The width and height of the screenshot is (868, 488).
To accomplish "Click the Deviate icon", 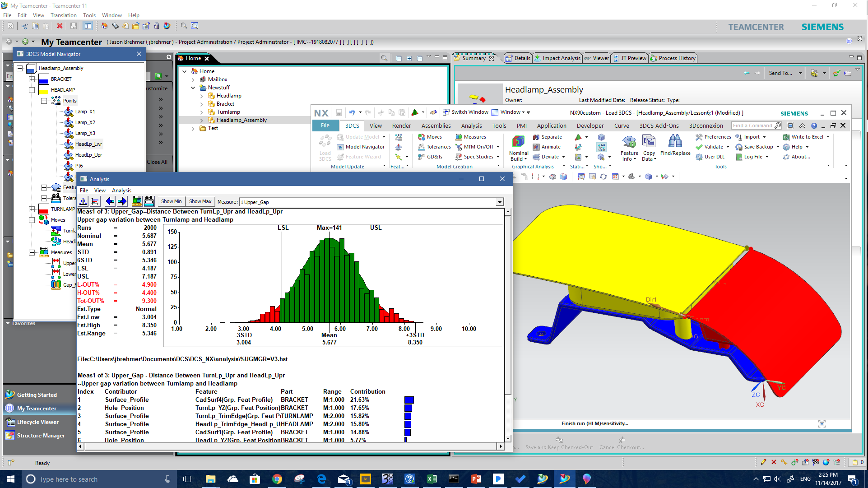I will pyautogui.click(x=546, y=157).
